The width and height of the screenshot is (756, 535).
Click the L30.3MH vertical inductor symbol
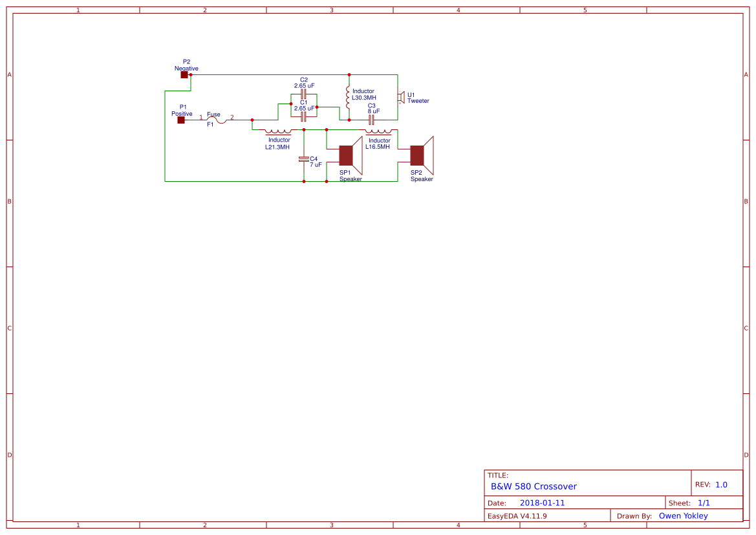(348, 98)
